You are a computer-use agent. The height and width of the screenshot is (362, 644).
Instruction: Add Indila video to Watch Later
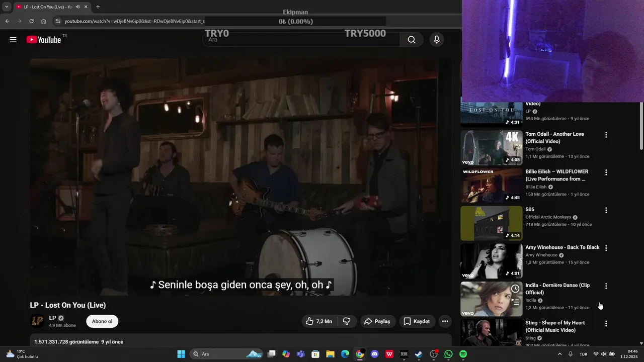515,289
